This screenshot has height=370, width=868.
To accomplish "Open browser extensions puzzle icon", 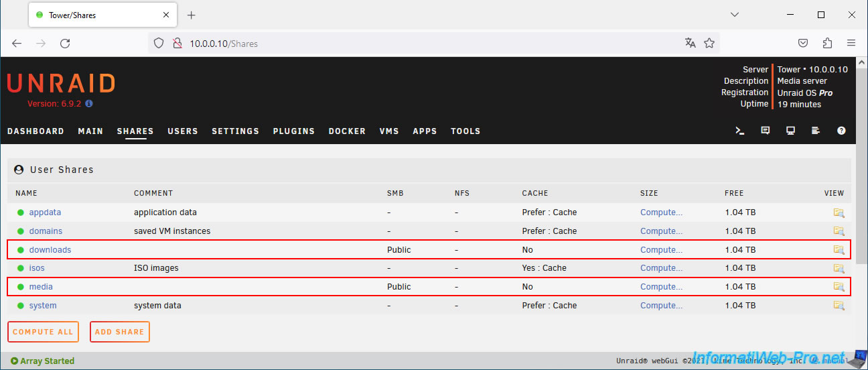I will tap(827, 43).
